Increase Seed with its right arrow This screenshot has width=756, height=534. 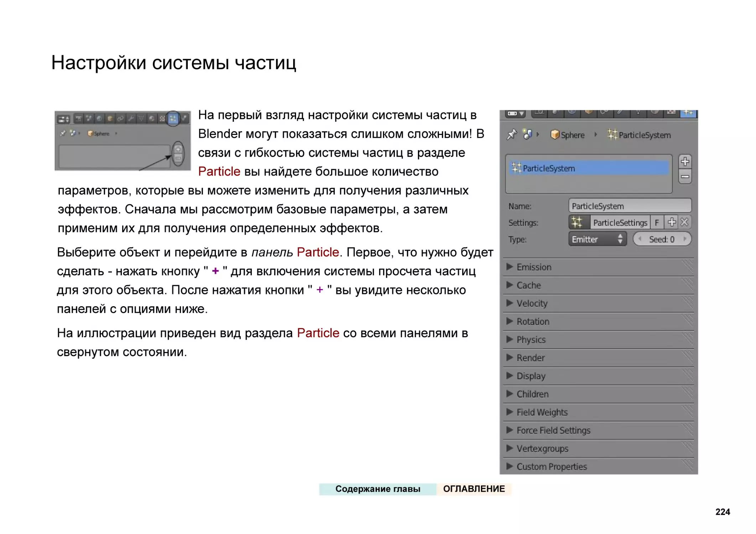[685, 239]
